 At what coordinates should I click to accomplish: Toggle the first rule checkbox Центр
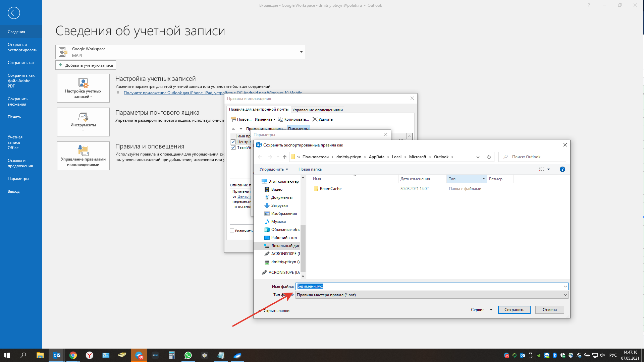233,142
